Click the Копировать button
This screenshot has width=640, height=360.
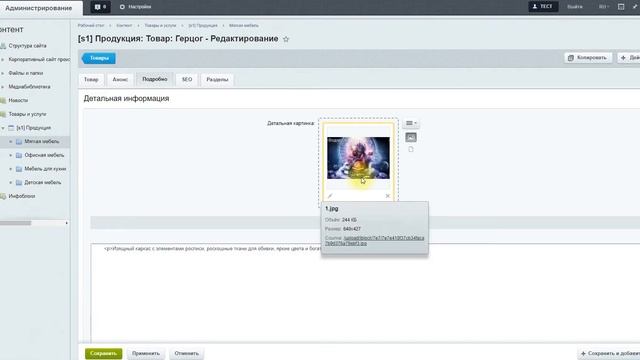tap(588, 58)
